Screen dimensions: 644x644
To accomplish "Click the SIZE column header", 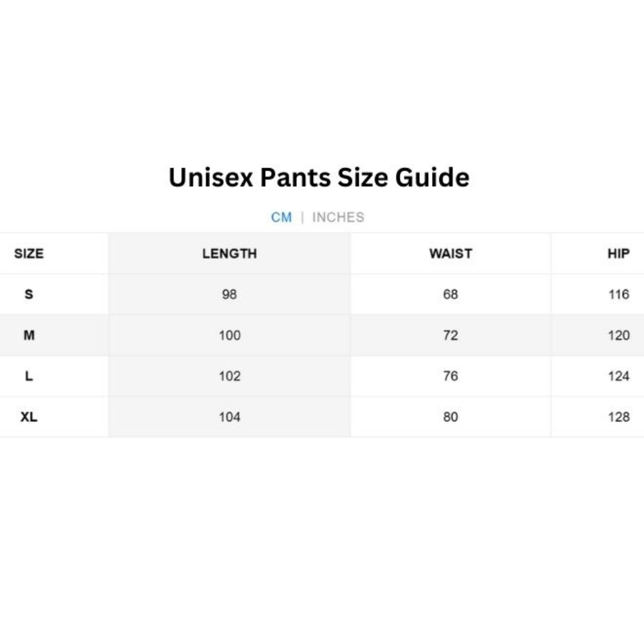I will [x=29, y=253].
